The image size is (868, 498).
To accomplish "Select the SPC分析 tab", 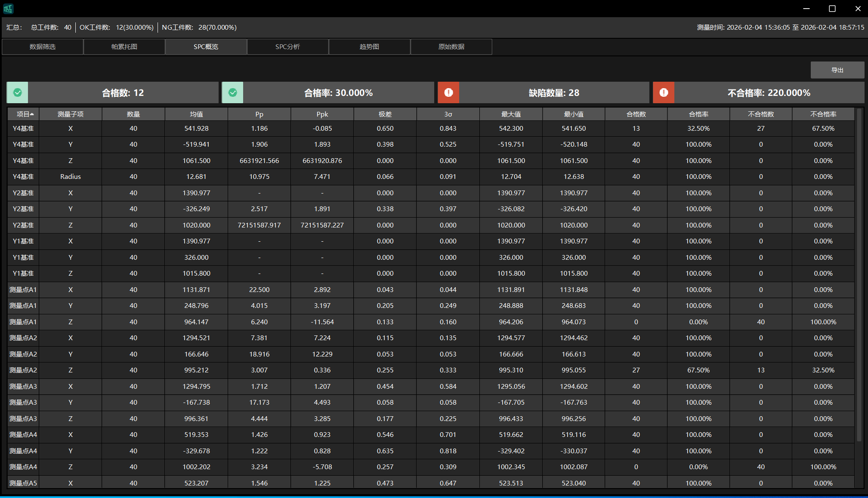I will pos(287,46).
